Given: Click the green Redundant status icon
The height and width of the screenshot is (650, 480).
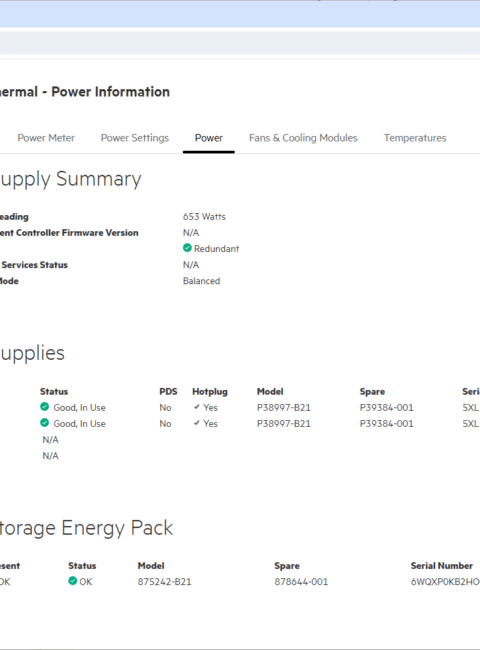Looking at the screenshot, I should [187, 248].
